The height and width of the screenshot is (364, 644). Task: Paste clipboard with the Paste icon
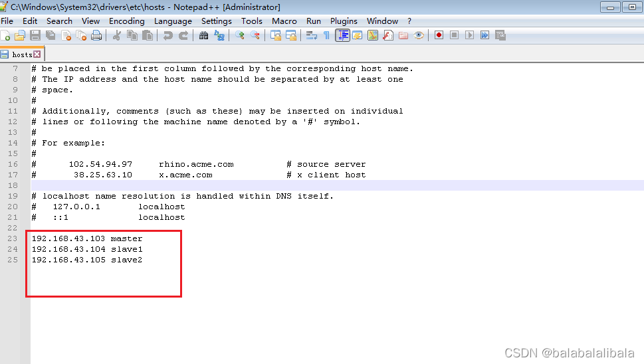(x=148, y=36)
